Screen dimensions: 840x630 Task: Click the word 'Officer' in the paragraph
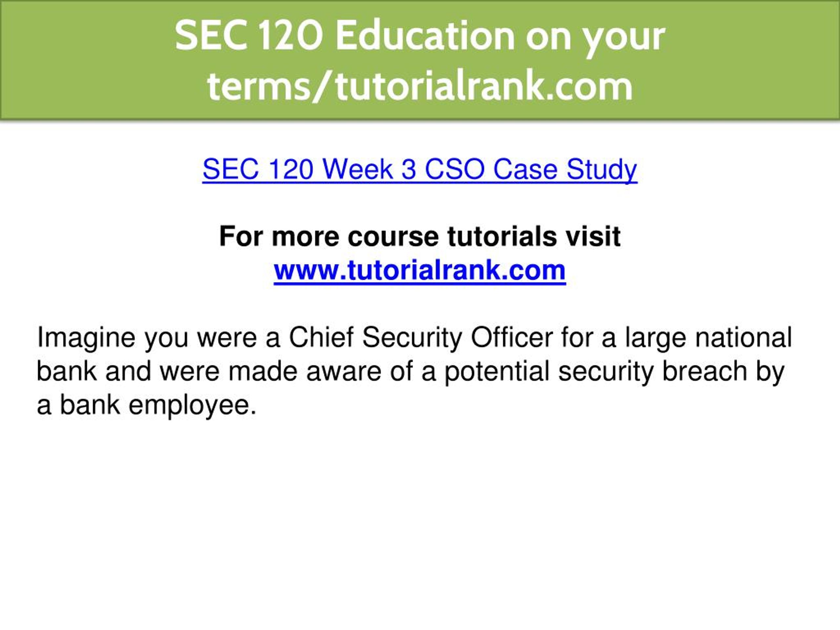pyautogui.click(x=512, y=338)
